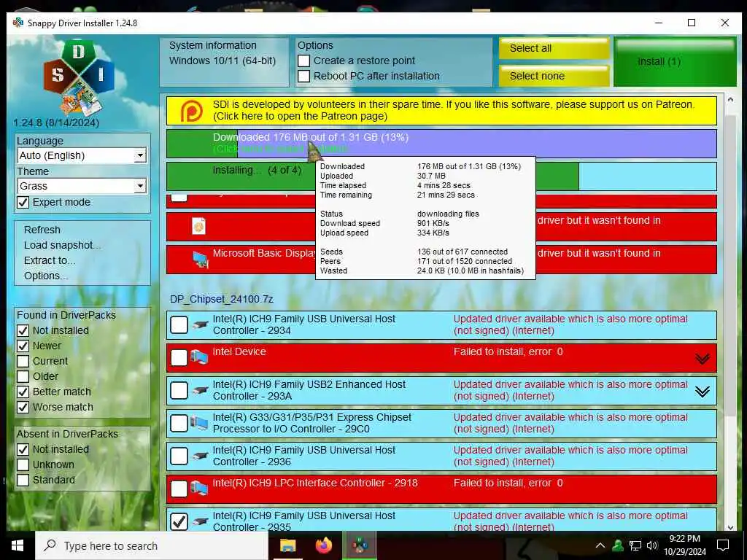Click the Patreon logo icon in the banner

point(191,112)
